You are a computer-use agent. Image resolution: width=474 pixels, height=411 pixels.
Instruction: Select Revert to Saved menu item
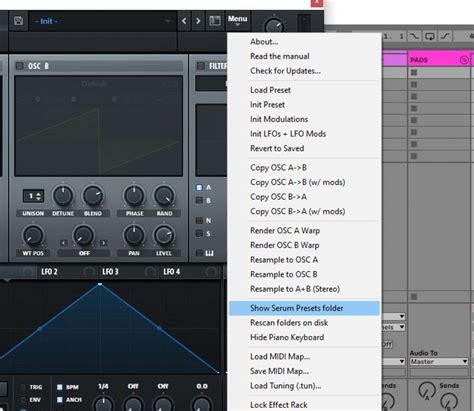tap(304, 149)
